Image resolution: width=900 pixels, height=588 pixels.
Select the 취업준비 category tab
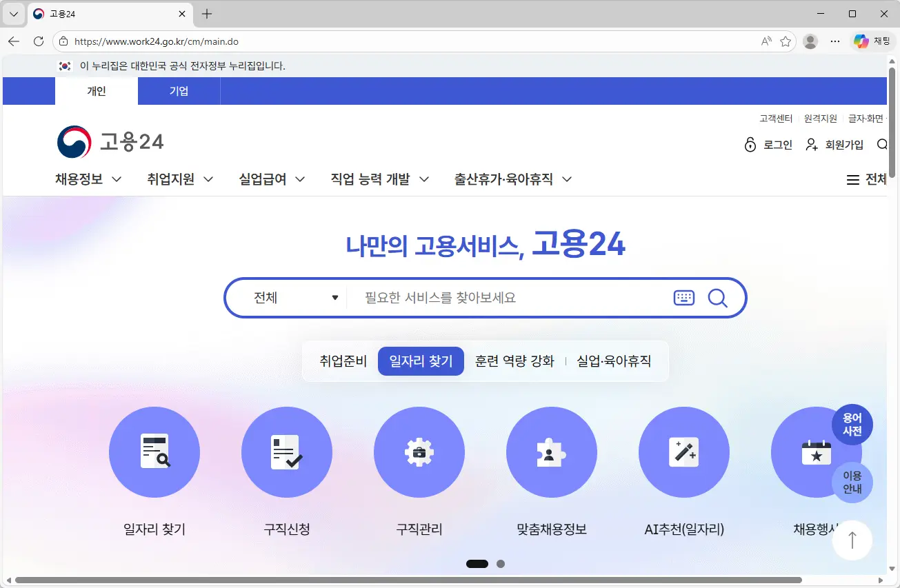click(x=343, y=361)
